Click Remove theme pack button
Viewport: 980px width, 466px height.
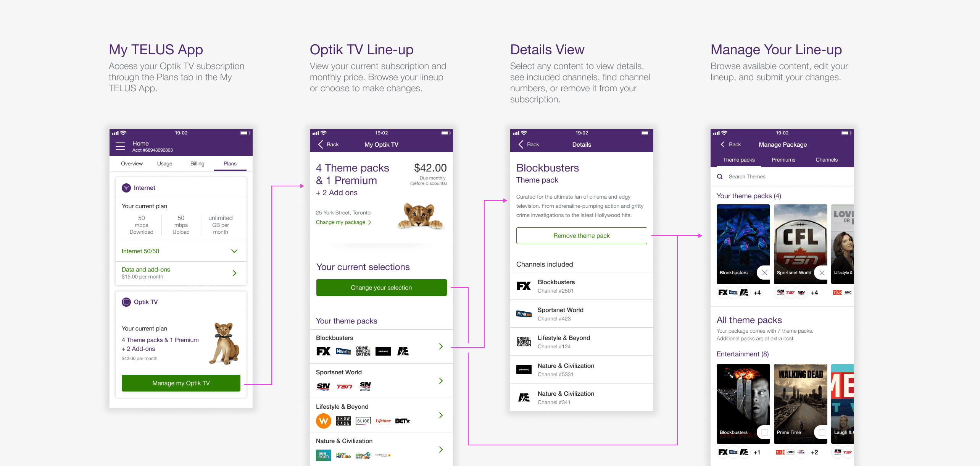[581, 236]
